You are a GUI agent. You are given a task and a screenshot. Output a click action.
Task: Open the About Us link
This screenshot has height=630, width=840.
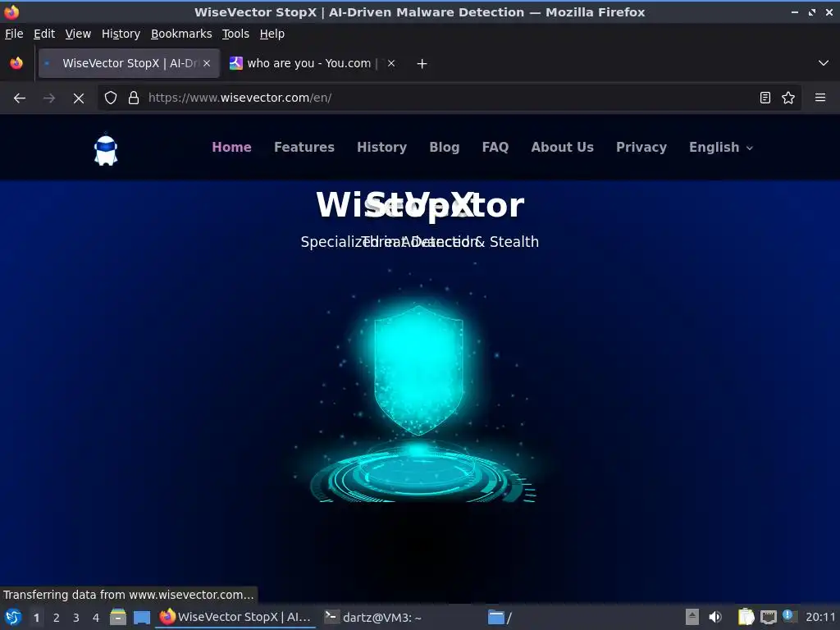click(562, 148)
